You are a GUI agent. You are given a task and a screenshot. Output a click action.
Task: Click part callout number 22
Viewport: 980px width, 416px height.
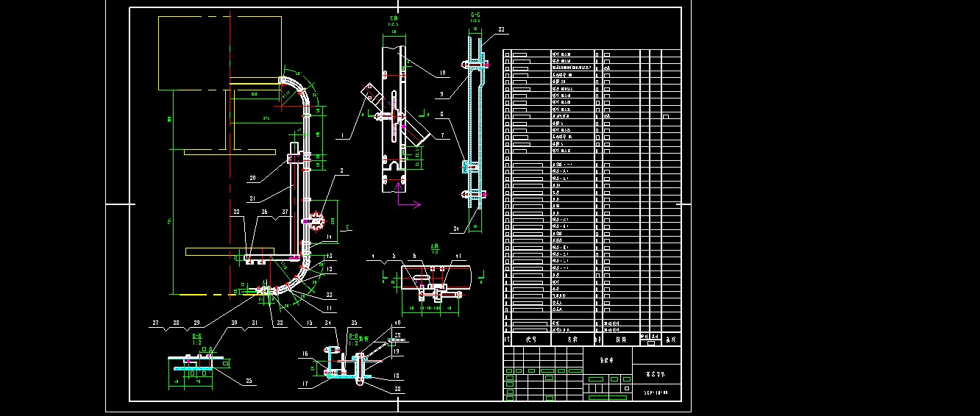point(236,212)
